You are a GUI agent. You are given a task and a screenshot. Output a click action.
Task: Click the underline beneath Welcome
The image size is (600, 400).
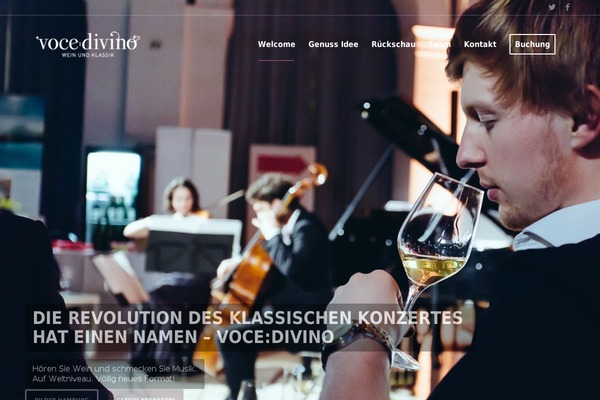click(276, 60)
